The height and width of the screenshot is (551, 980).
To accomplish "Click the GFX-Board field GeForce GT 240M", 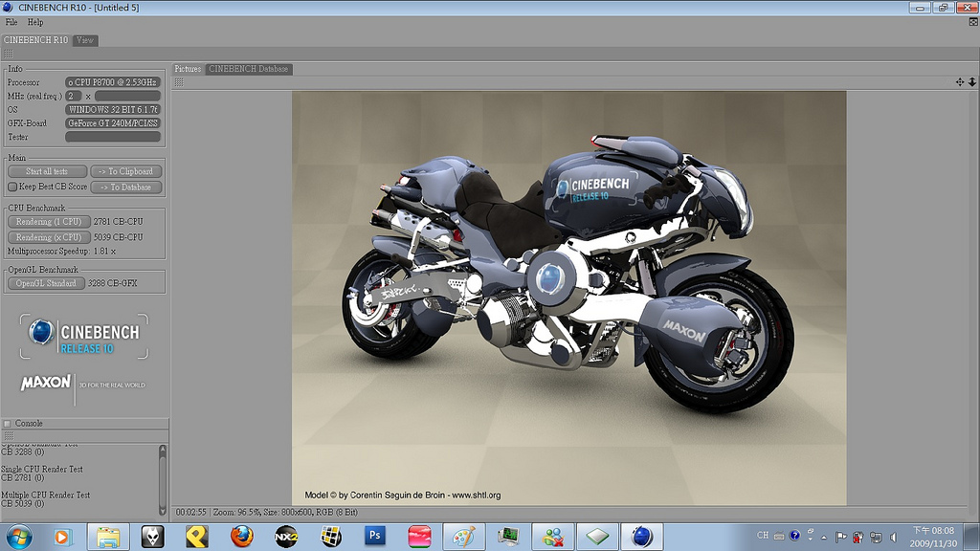I will coord(113,123).
